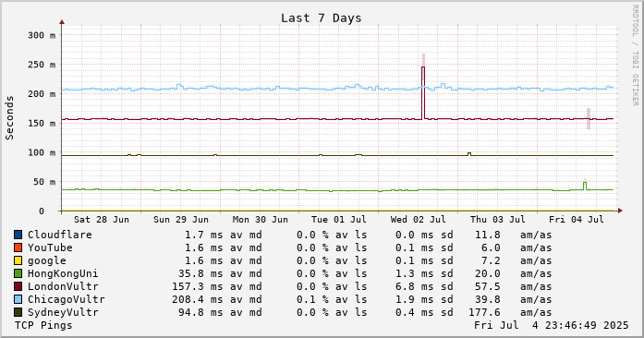Image resolution: width=644 pixels, height=338 pixels.
Task: Click the LondonVultr spike on Wed 02 Jul
Action: coord(423,92)
